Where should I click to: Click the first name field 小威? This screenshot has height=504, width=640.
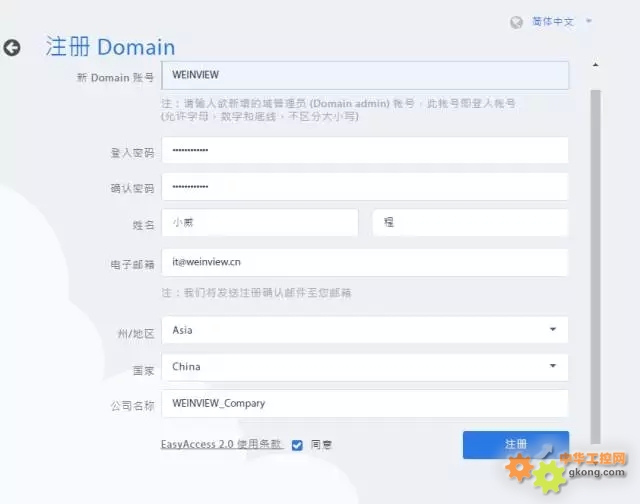click(260, 222)
